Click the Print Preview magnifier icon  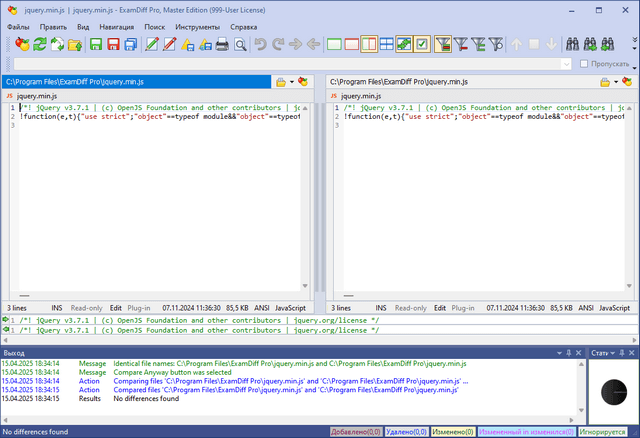(240, 44)
